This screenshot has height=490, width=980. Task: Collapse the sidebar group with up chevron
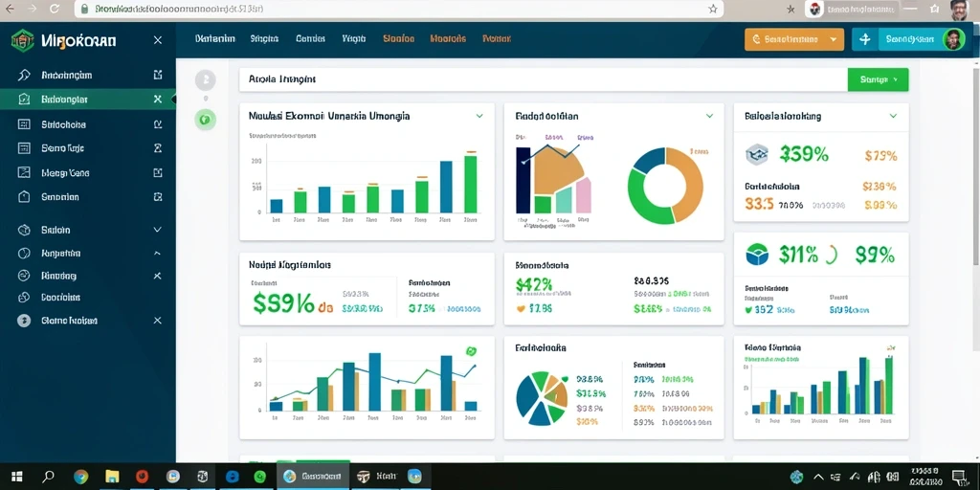point(158,254)
